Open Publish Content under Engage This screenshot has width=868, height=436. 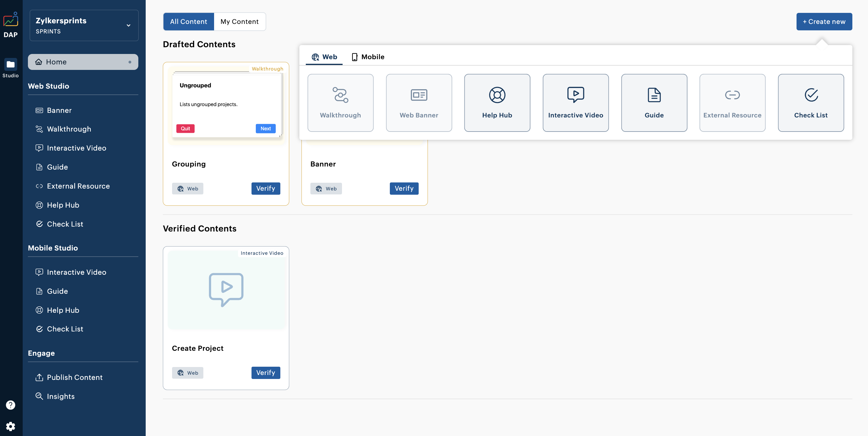point(69,377)
